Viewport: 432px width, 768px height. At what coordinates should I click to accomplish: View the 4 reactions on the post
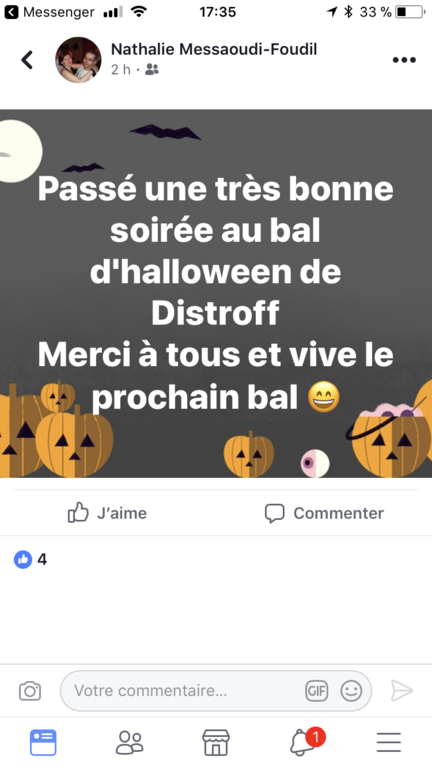(30, 559)
